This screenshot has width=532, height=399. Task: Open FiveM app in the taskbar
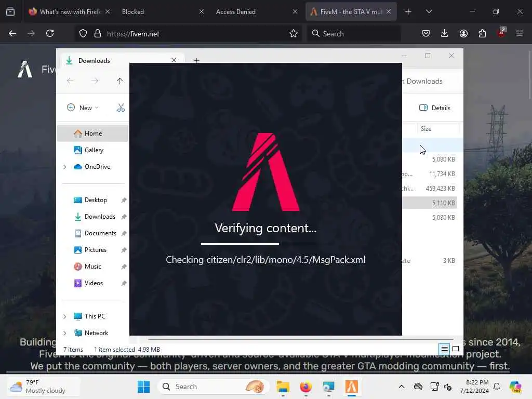point(352,387)
